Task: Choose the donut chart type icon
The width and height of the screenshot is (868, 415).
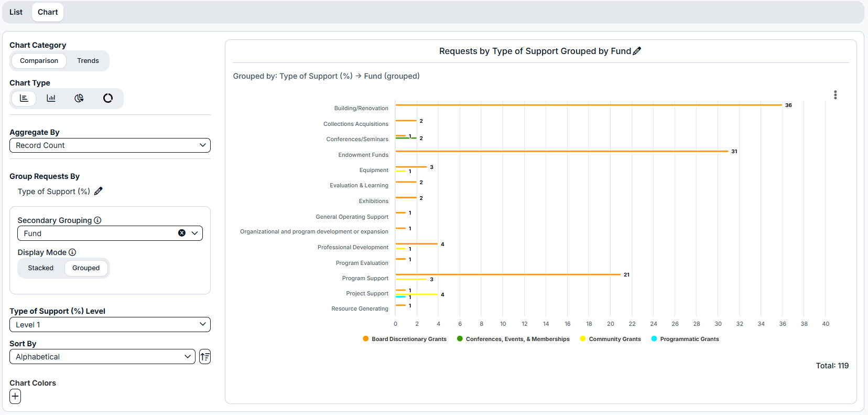Action: click(x=108, y=98)
